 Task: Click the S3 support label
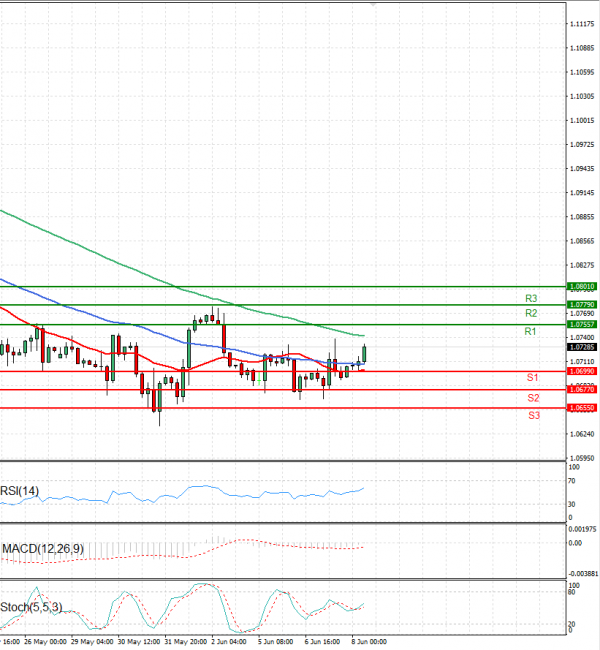(x=534, y=415)
